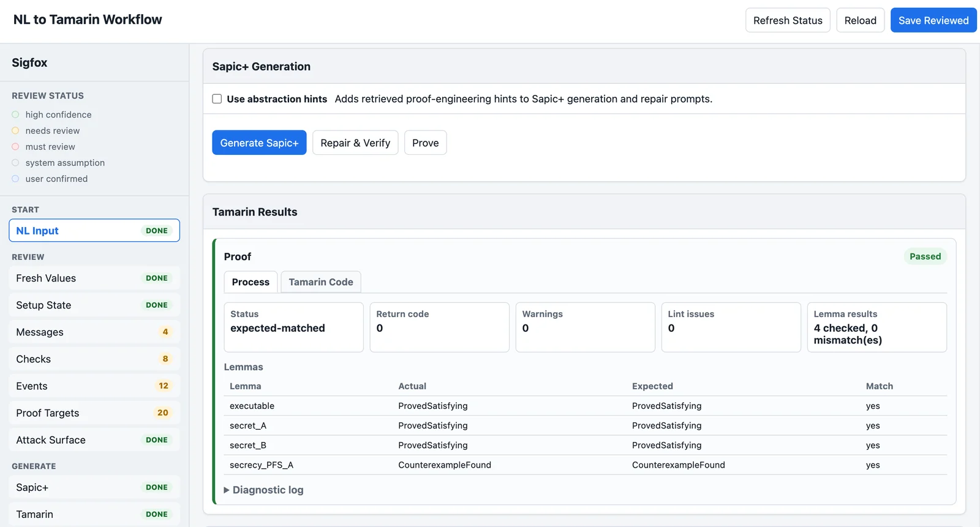
Task: Click Generate Sapic+ button
Action: pos(259,143)
